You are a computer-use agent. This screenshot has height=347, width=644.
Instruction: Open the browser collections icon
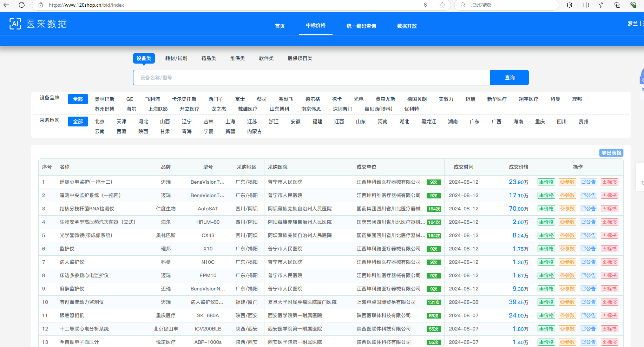(x=617, y=5)
